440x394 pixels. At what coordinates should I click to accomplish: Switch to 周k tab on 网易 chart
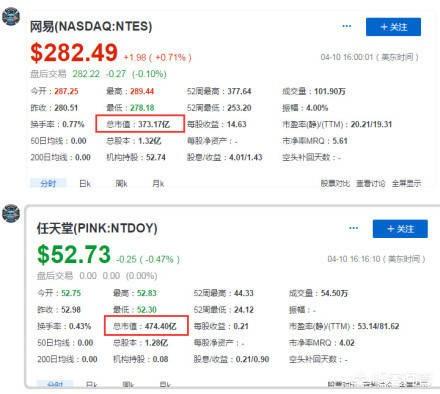(x=121, y=183)
